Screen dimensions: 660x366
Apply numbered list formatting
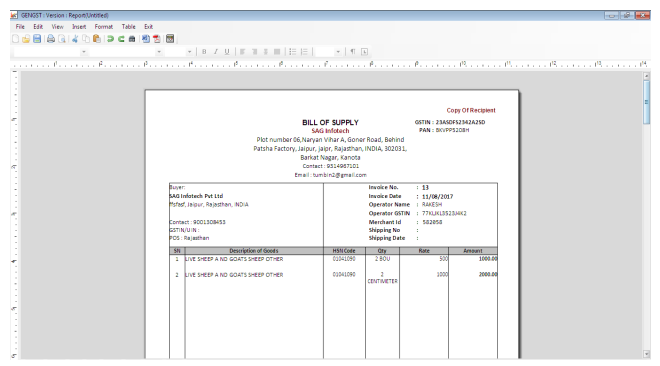[304, 52]
